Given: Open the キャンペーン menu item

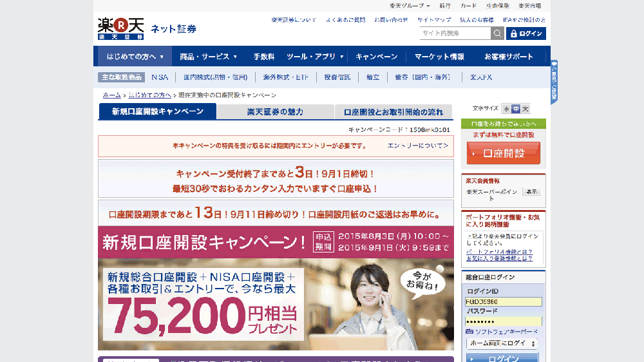Looking at the screenshot, I should tap(377, 56).
